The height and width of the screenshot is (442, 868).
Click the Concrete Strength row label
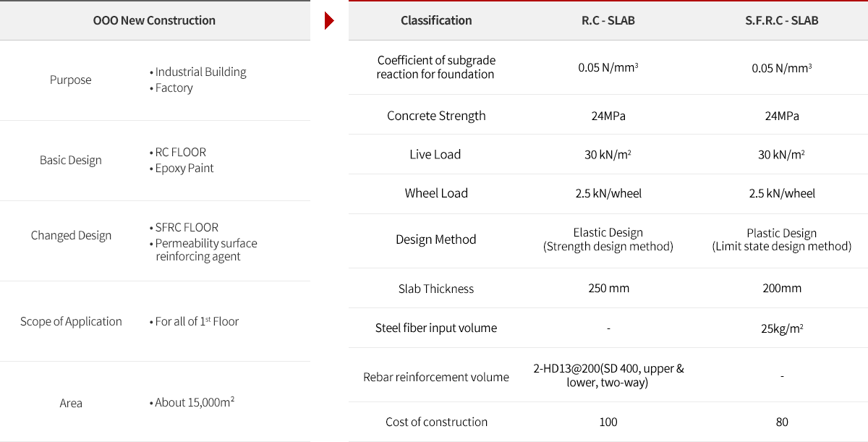(x=436, y=116)
